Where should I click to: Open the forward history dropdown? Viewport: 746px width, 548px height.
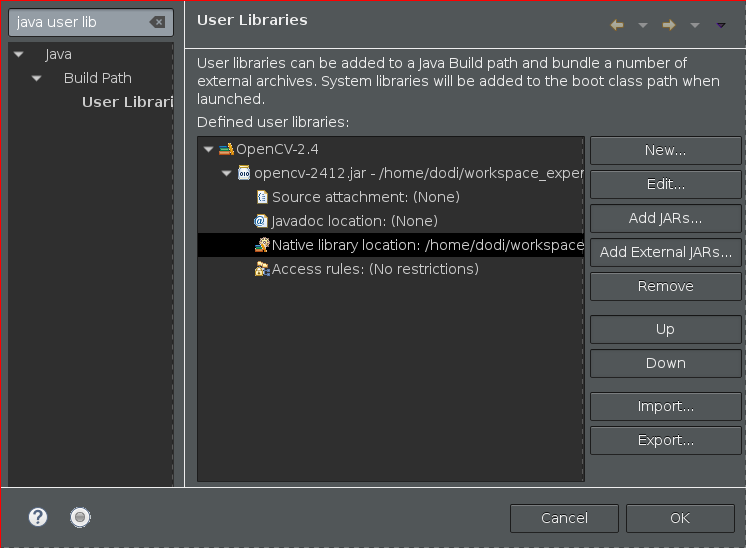[x=695, y=25]
